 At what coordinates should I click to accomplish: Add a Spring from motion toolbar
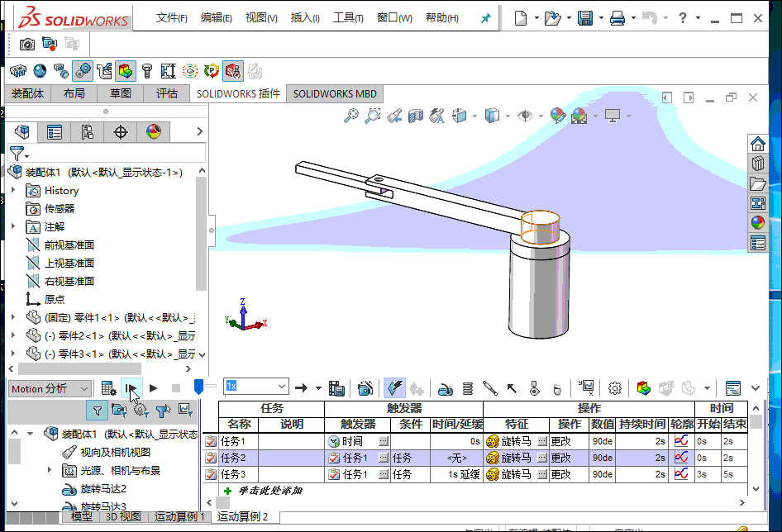pos(467,388)
